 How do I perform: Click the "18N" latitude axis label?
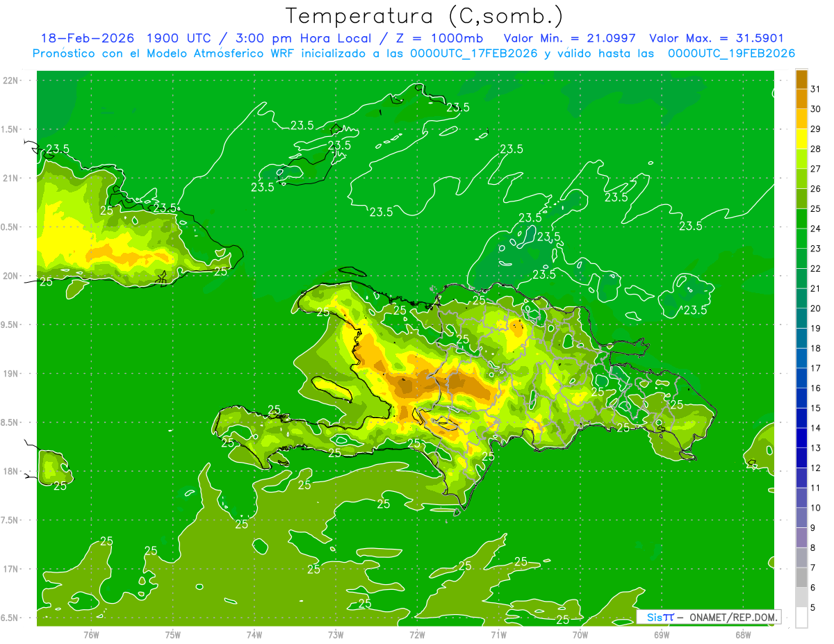point(11,471)
